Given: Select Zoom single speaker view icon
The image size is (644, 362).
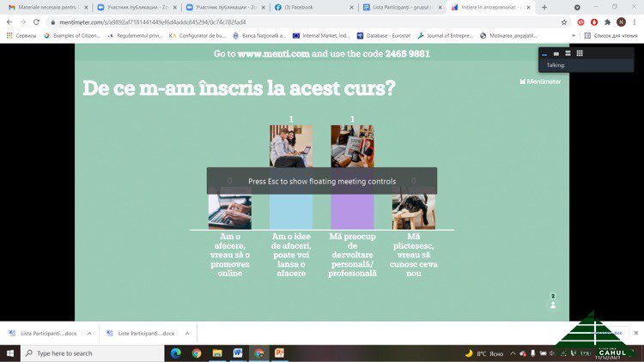Looking at the screenshot, I should (x=556, y=53).
